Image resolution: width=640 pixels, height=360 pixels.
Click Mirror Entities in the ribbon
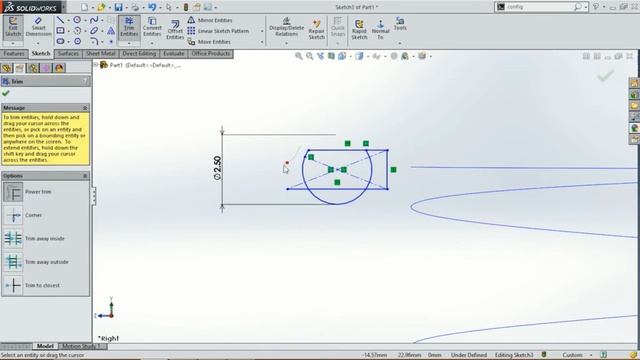pos(210,20)
